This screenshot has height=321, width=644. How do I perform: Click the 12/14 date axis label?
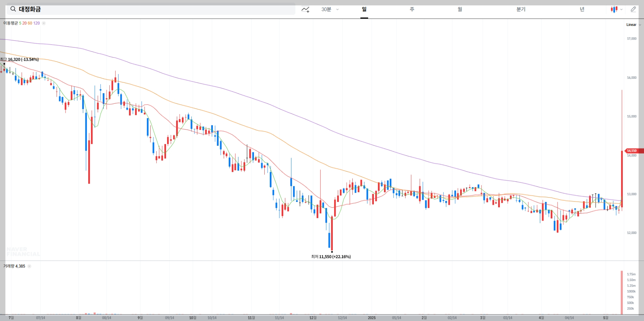[342, 318]
